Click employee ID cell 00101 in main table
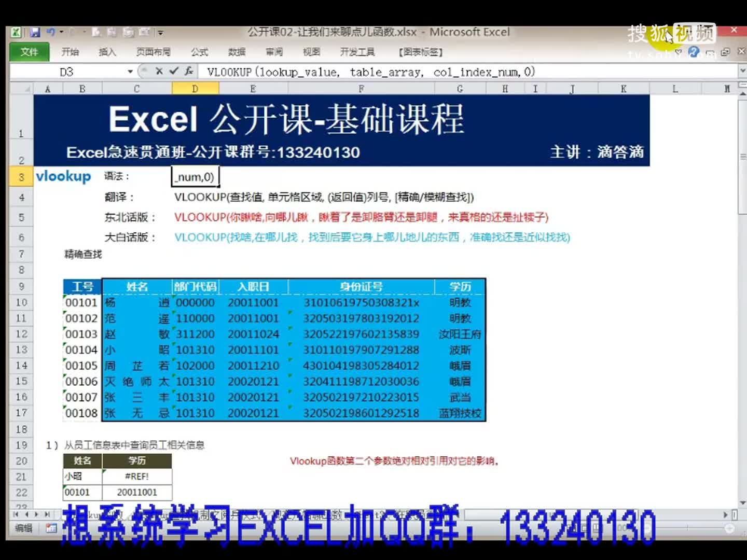The height and width of the screenshot is (560, 747). tap(81, 302)
